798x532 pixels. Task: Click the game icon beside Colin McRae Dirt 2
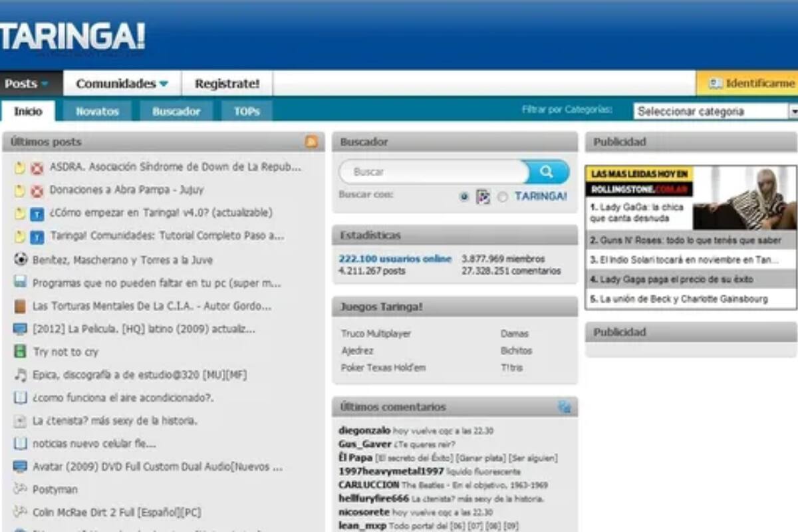point(21,513)
